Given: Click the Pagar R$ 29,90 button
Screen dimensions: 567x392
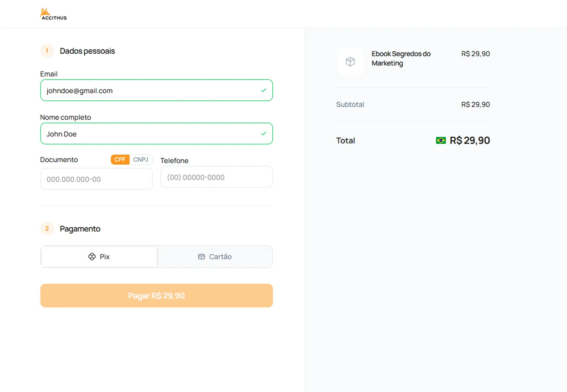Looking at the screenshot, I should 156,295.
